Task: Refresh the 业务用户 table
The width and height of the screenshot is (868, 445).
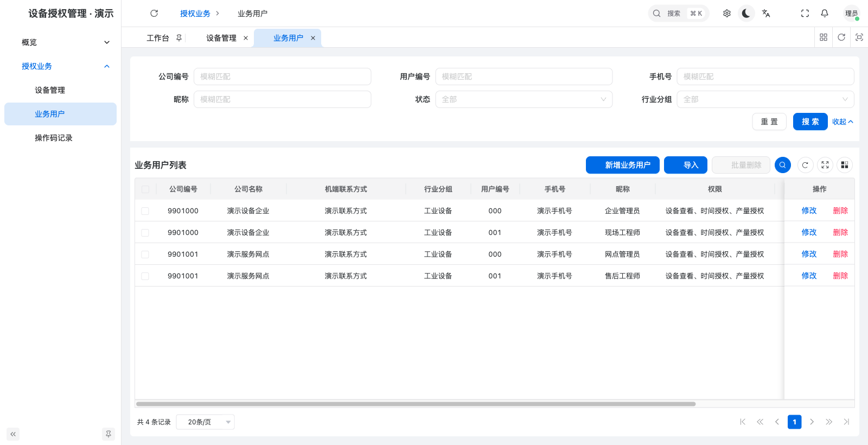Action: [806, 165]
